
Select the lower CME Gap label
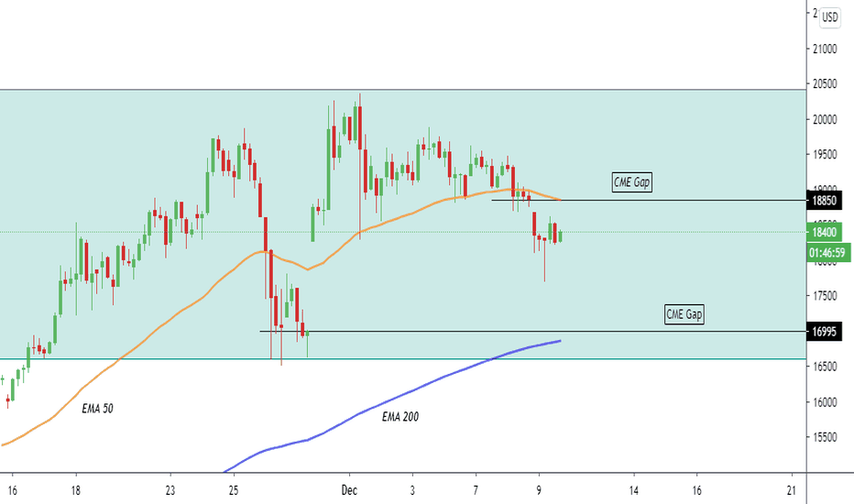click(684, 314)
